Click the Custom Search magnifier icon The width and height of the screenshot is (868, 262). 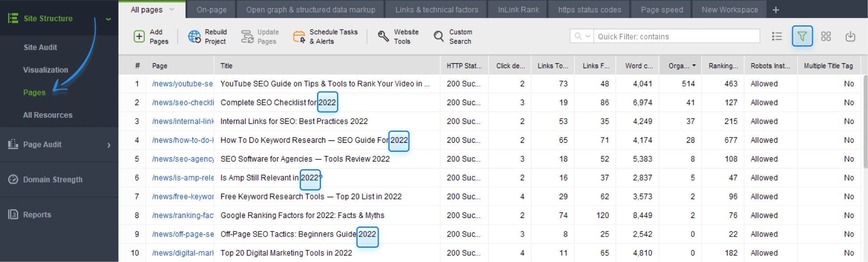(x=439, y=36)
